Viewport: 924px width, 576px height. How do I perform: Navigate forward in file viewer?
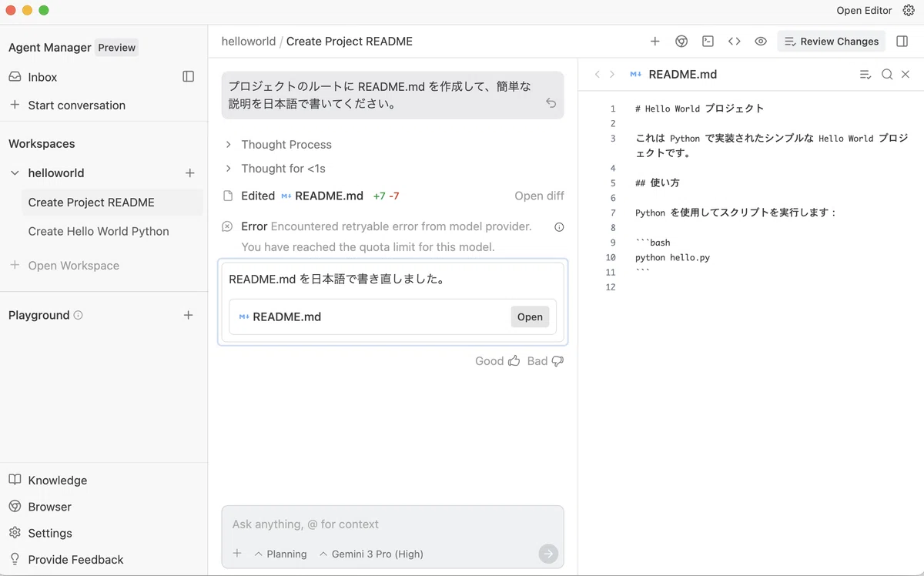[612, 74]
